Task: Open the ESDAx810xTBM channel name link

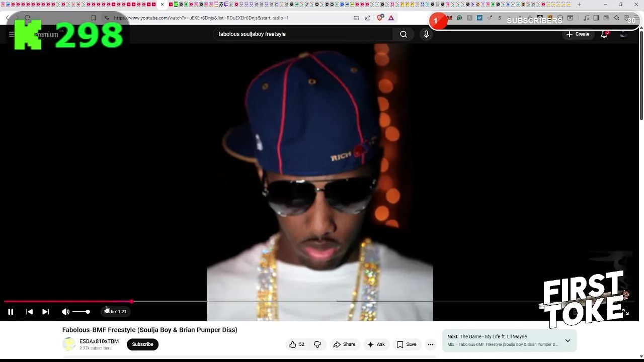Action: 99,341
